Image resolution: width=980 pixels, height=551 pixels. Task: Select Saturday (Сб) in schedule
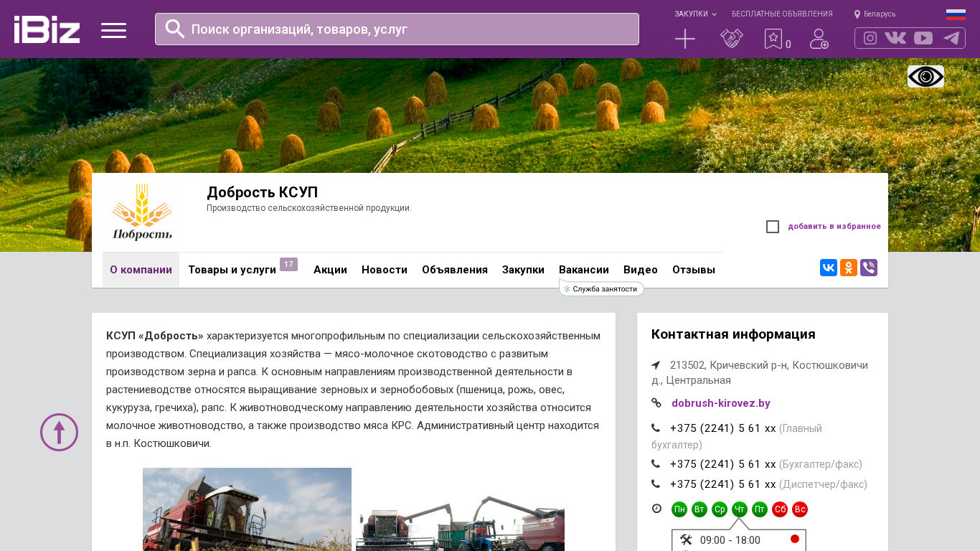pos(780,509)
